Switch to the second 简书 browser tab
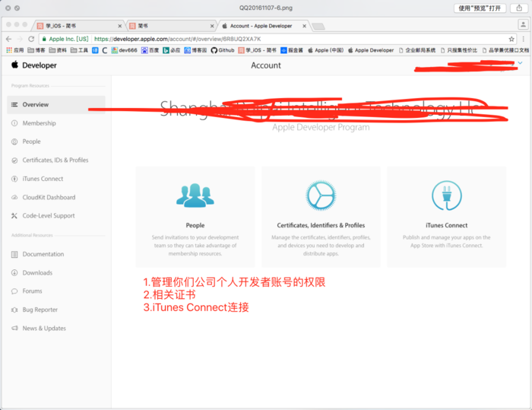Image resolution: width=532 pixels, height=410 pixels. click(x=170, y=26)
